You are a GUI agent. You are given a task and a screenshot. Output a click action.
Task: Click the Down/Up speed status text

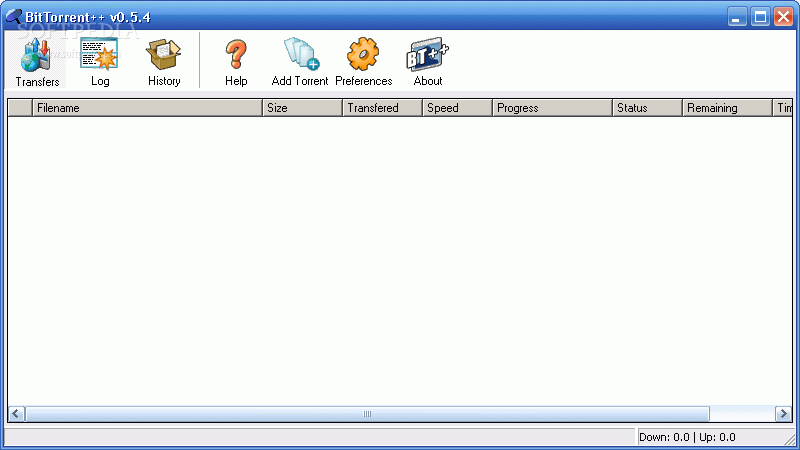click(687, 437)
